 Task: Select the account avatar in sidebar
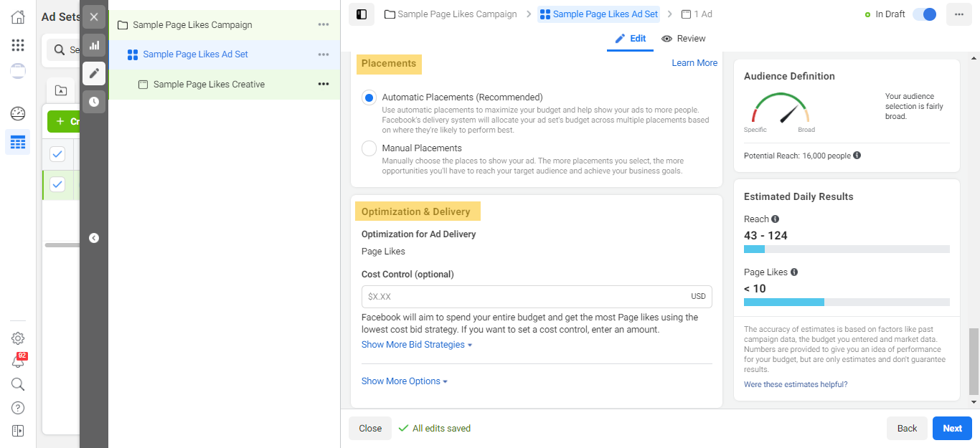point(18,71)
